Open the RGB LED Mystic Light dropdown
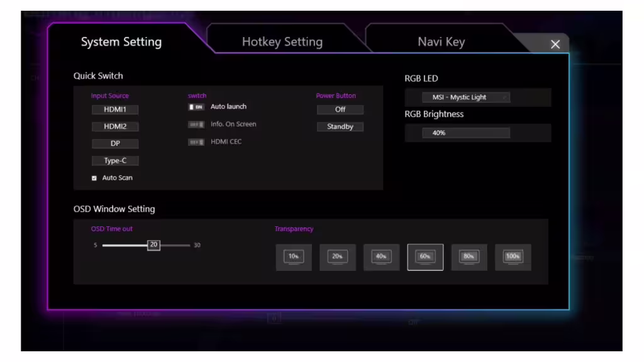This screenshot has width=644, height=362. coord(466,97)
